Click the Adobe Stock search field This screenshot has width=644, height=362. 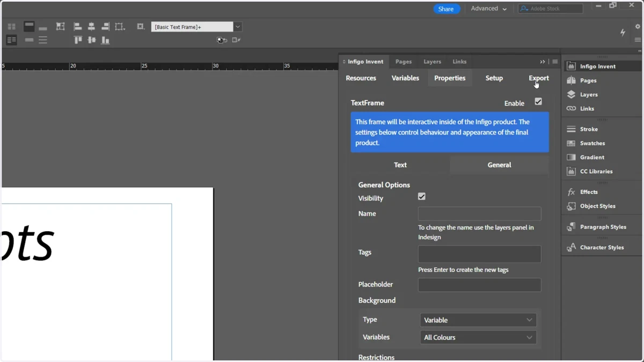551,9
